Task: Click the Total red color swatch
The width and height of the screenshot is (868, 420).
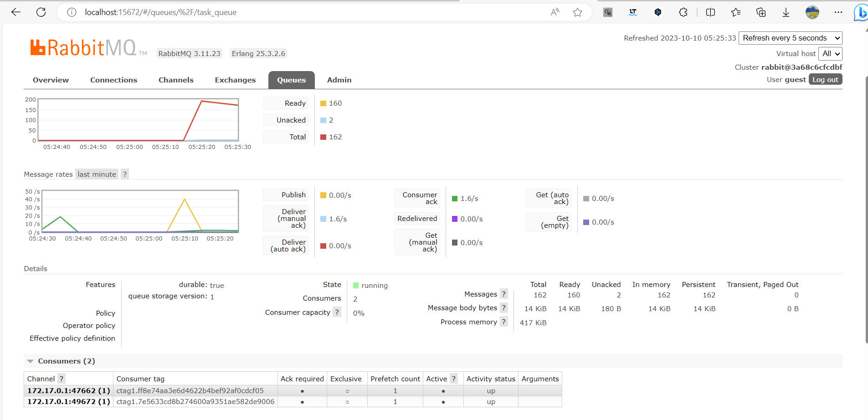Action: tap(323, 137)
